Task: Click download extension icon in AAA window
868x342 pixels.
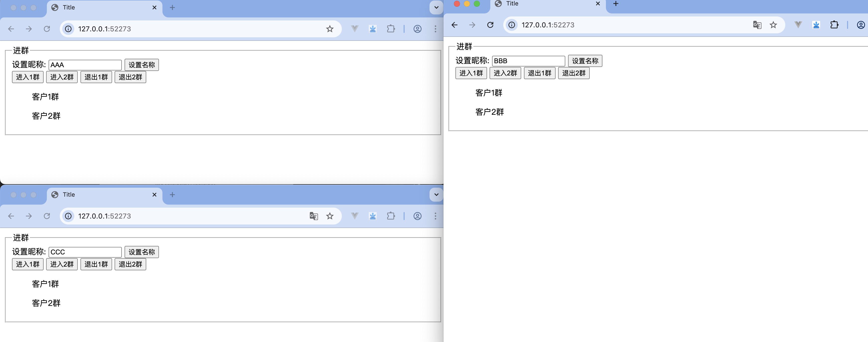Action: click(x=373, y=29)
